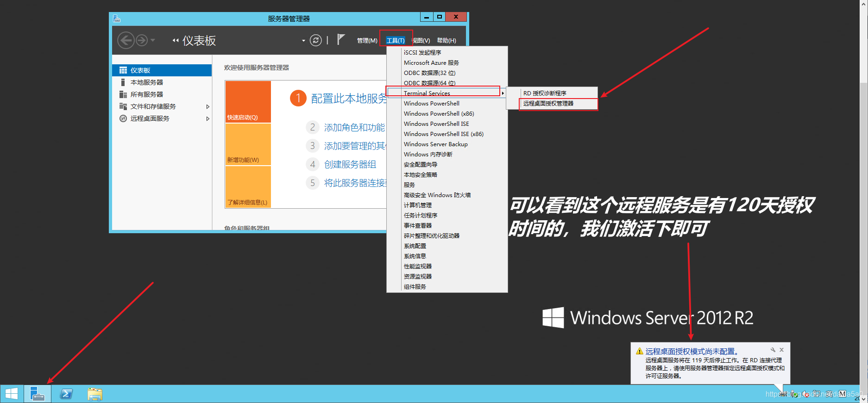Viewport: 868px width, 403px height.
Task: Open the 帮助(H) menu
Action: 447,41
